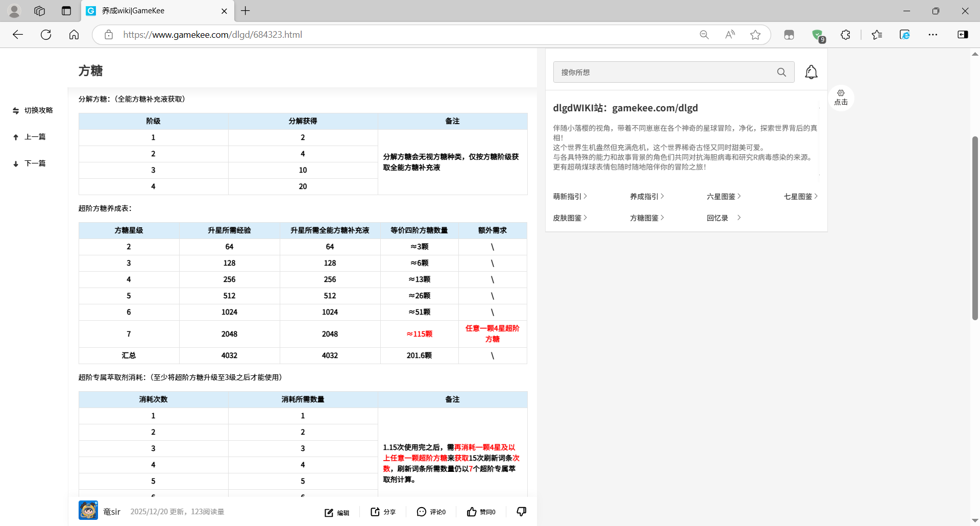Screen dimensions: 980x526
Task: Open a new browser tab
Action: point(246,11)
